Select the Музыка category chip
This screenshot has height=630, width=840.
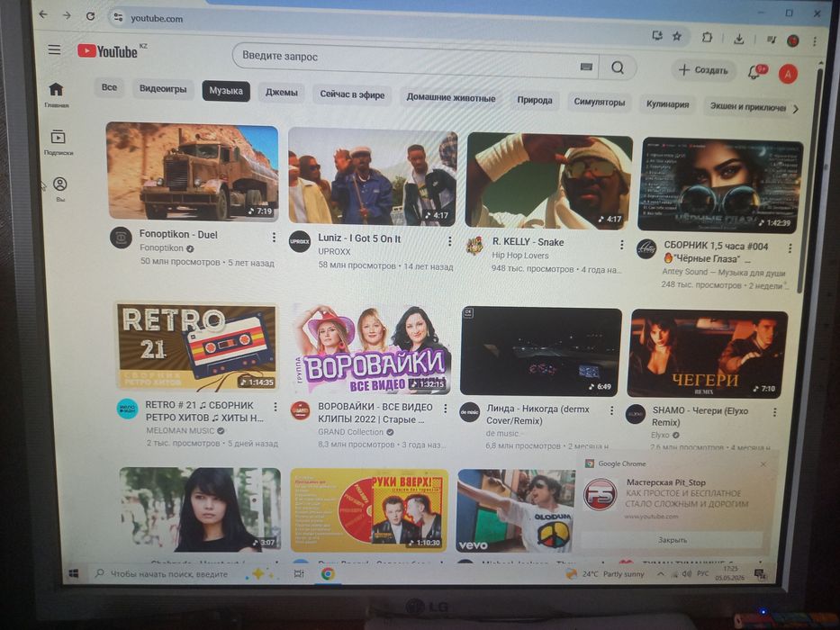point(226,91)
